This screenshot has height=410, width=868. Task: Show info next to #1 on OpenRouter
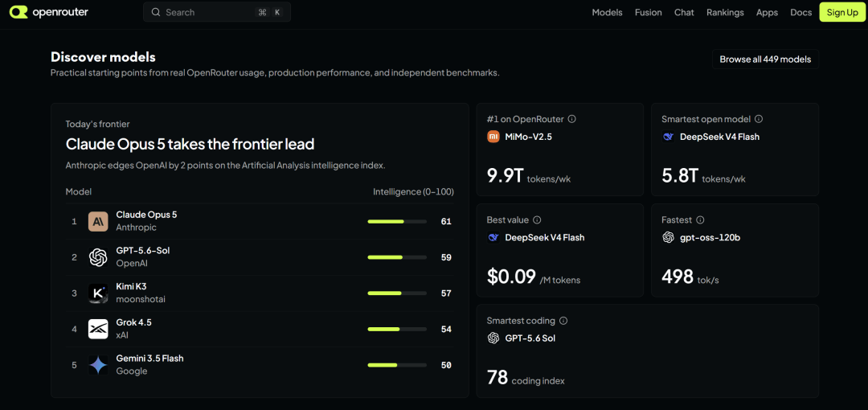click(x=572, y=118)
